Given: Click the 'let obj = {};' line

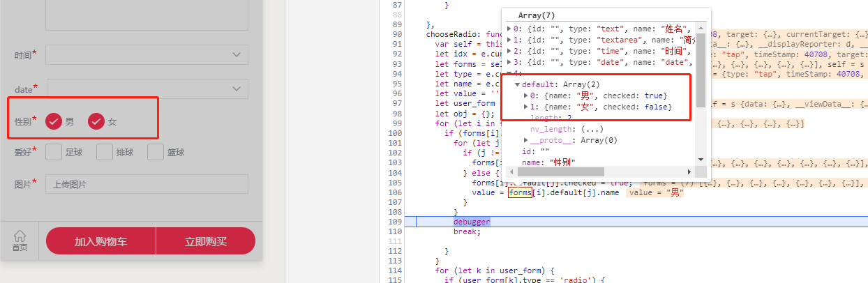Looking at the screenshot, I should tap(464, 114).
